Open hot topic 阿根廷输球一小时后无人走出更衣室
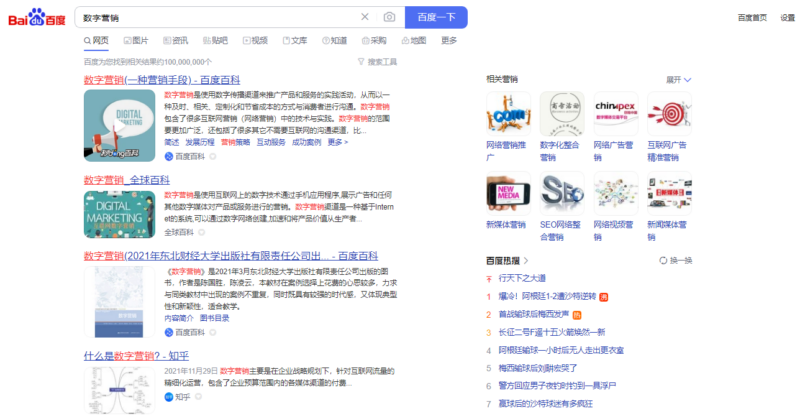 pos(561,350)
